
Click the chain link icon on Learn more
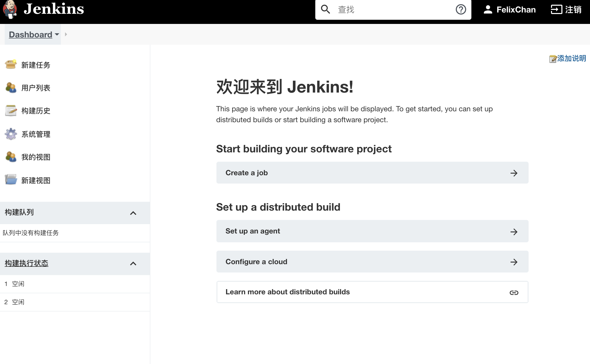[514, 293]
